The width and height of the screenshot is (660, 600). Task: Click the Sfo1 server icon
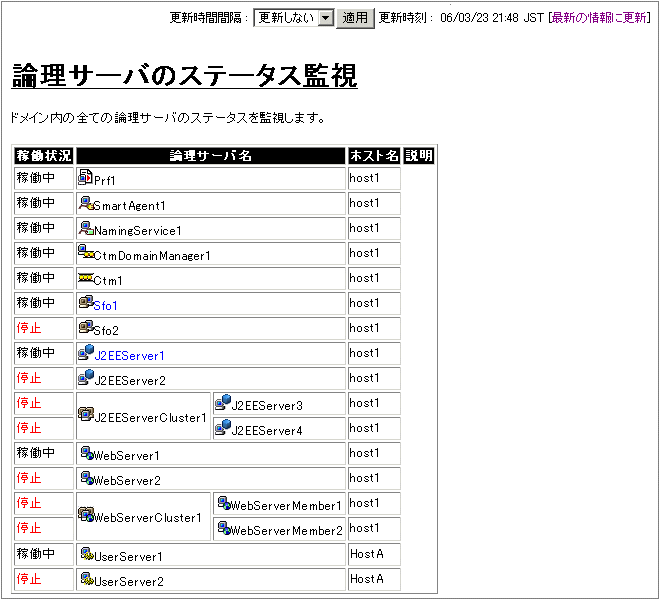[86, 302]
